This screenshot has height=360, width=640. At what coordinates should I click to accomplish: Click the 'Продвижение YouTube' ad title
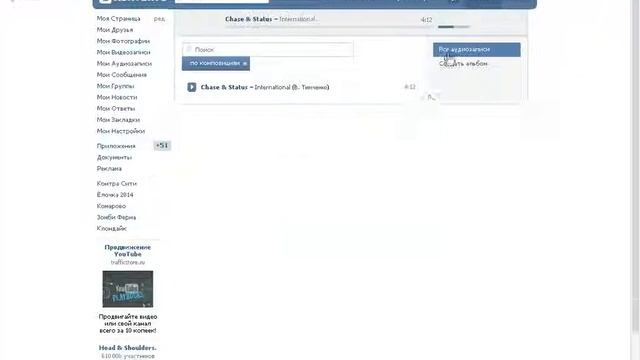click(128, 251)
